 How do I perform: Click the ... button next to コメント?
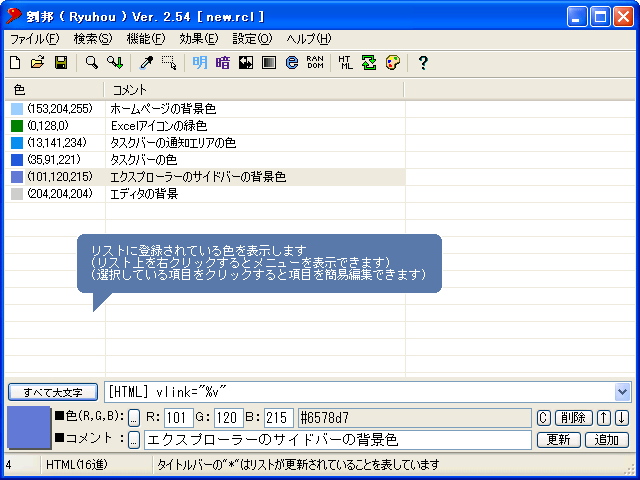134,440
